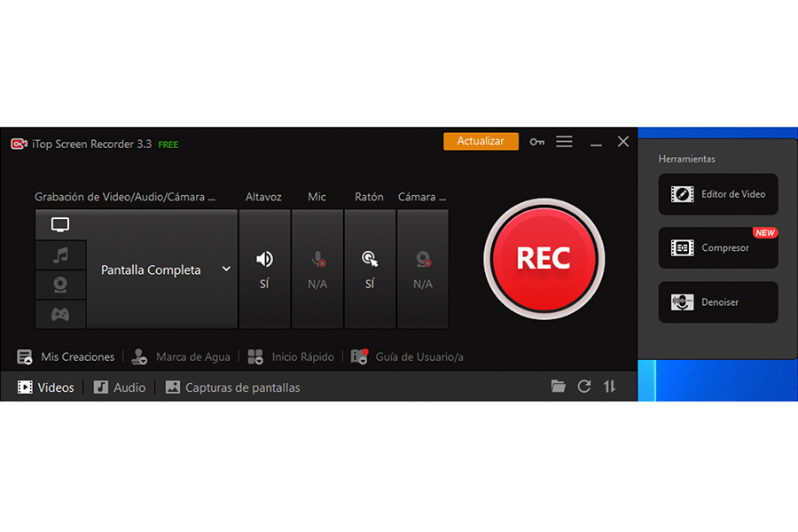Click the orange Actualizar button
Viewport: 798px width, 532px height.
tap(481, 142)
